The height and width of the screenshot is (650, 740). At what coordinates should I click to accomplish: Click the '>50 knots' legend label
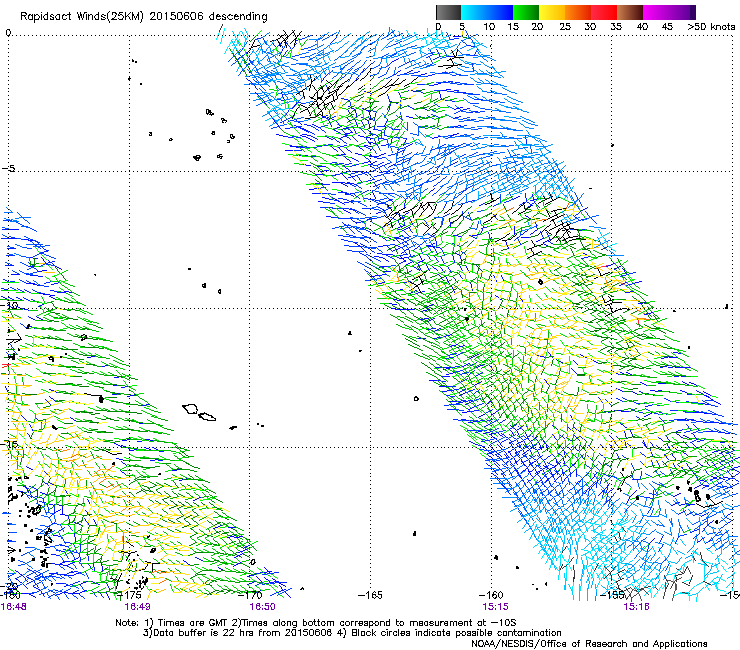(711, 27)
